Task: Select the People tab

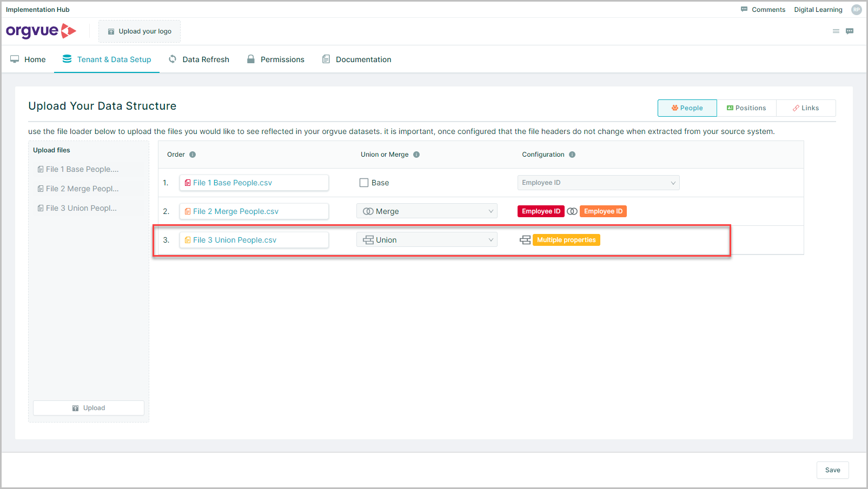Action: pos(687,108)
